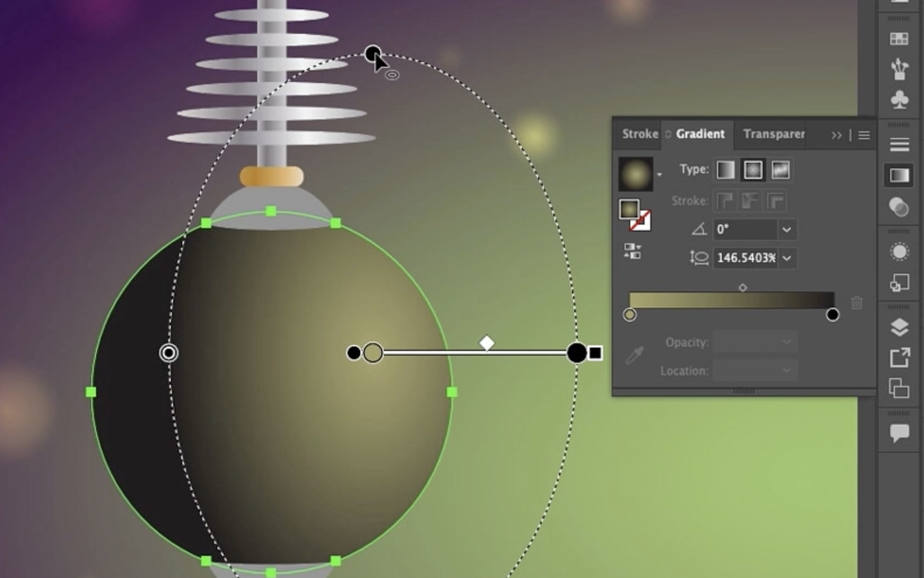This screenshot has height=578, width=924.
Task: Switch to the Transparency tab
Action: (773, 134)
